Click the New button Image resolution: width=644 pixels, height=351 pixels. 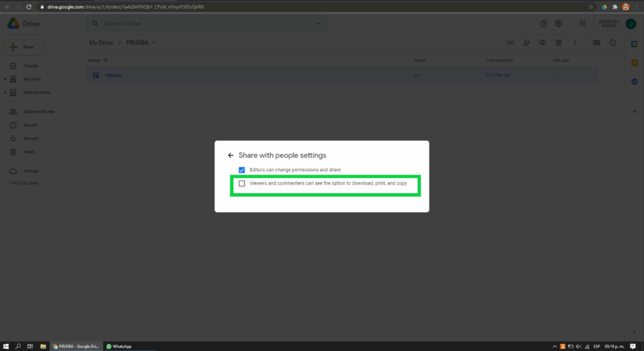pos(23,47)
